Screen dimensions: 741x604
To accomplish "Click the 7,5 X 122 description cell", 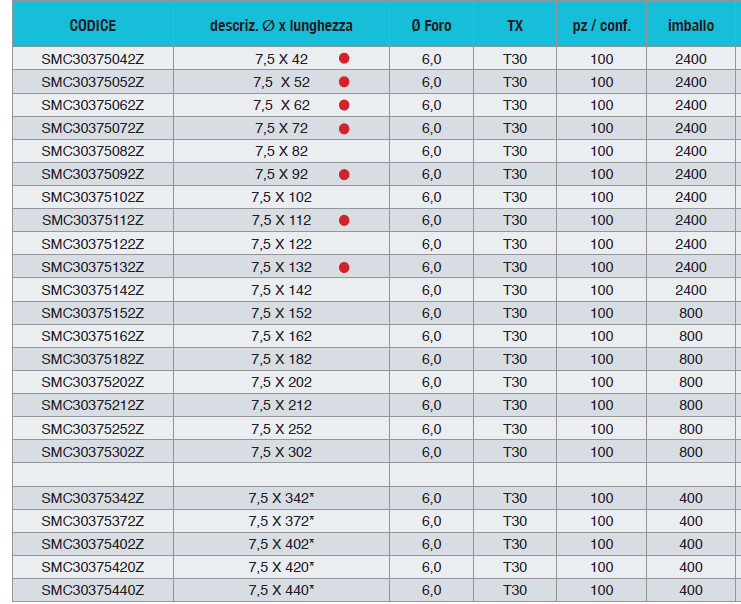I will pyautogui.click(x=281, y=244).
